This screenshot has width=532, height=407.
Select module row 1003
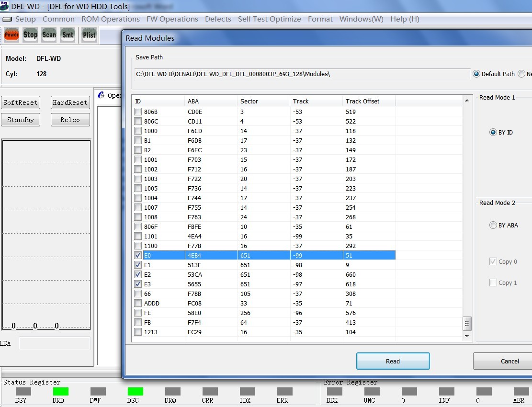[264, 179]
